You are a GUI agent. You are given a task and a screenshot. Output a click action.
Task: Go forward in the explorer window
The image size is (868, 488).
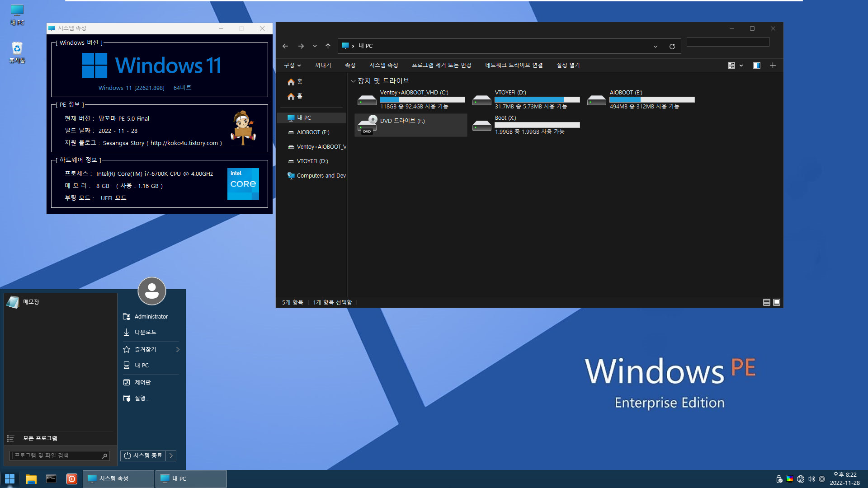[301, 46]
